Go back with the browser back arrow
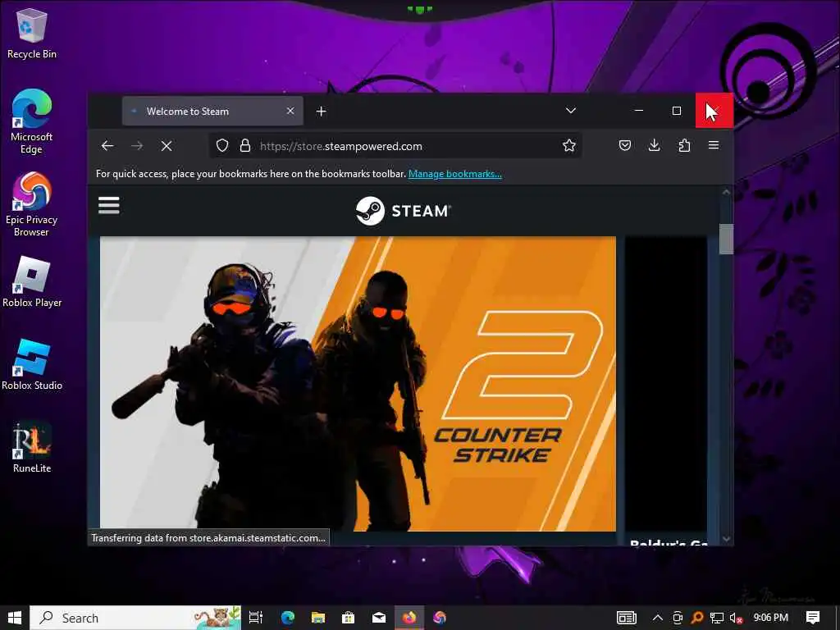 [x=107, y=146]
